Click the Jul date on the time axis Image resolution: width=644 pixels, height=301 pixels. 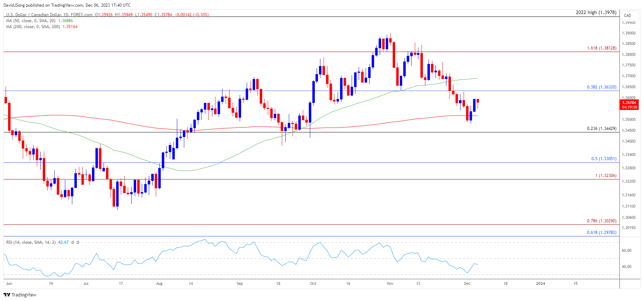86,283
